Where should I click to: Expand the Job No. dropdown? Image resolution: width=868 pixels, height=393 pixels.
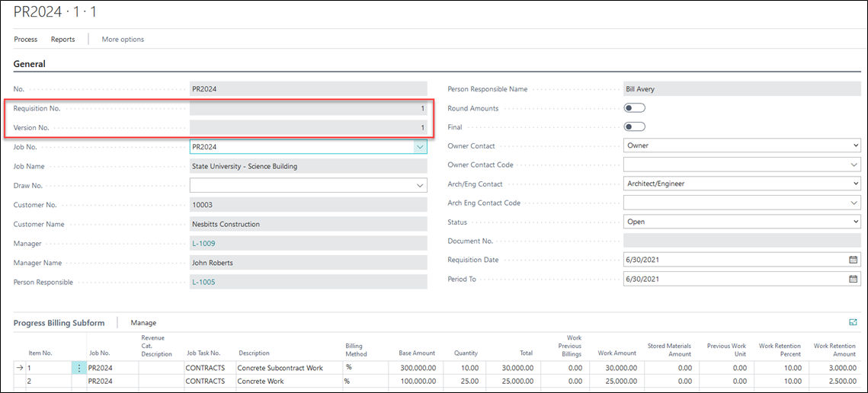point(419,147)
